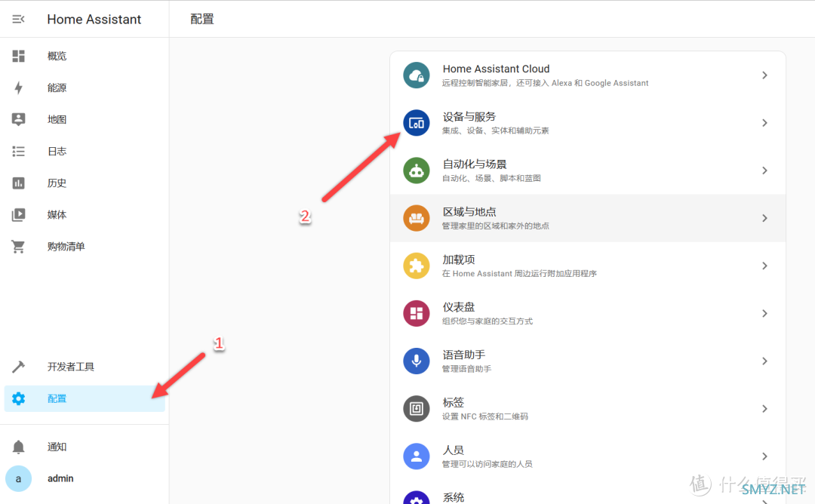Screen dimensions: 815x504
Task: Click the 开发者工具 hammer icon
Action: coord(18,367)
